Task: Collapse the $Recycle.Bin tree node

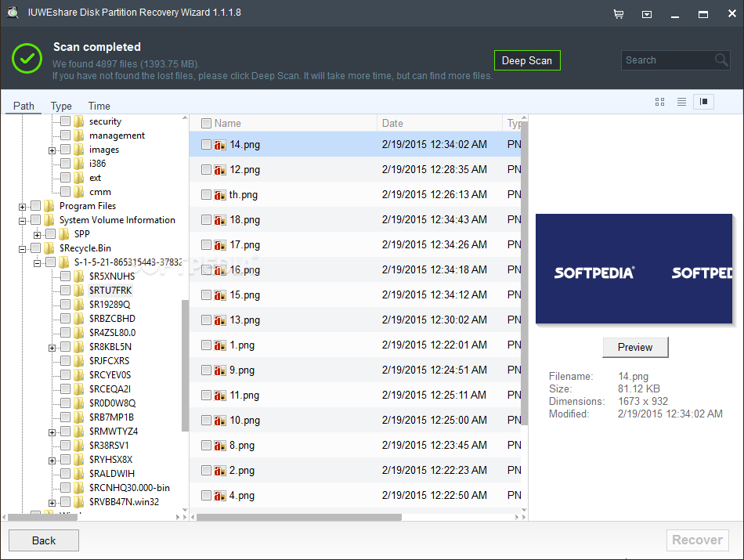Action: pos(22,249)
